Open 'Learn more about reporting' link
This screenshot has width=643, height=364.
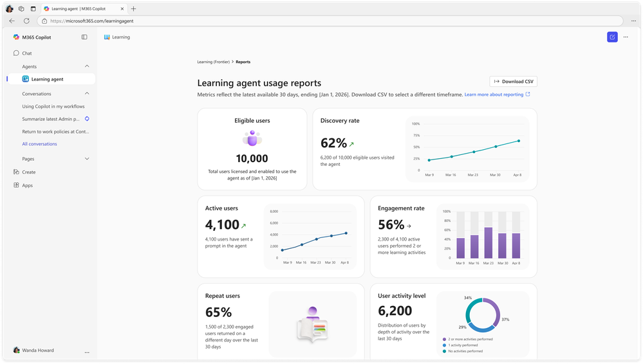coord(494,95)
